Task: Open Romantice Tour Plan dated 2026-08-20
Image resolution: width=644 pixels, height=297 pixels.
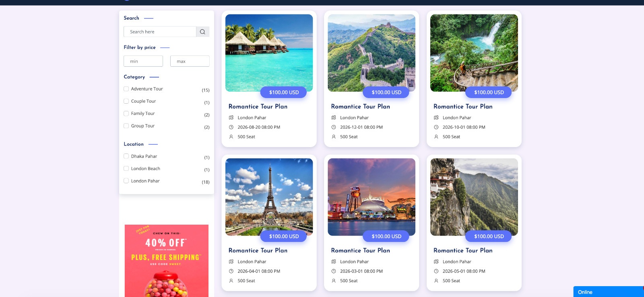Action: [x=258, y=107]
